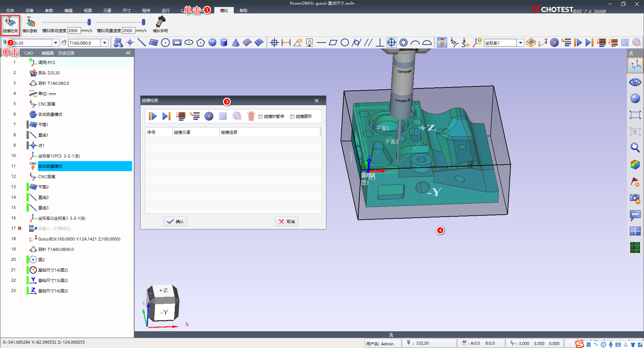Open the 元素 menu

click(x=107, y=11)
